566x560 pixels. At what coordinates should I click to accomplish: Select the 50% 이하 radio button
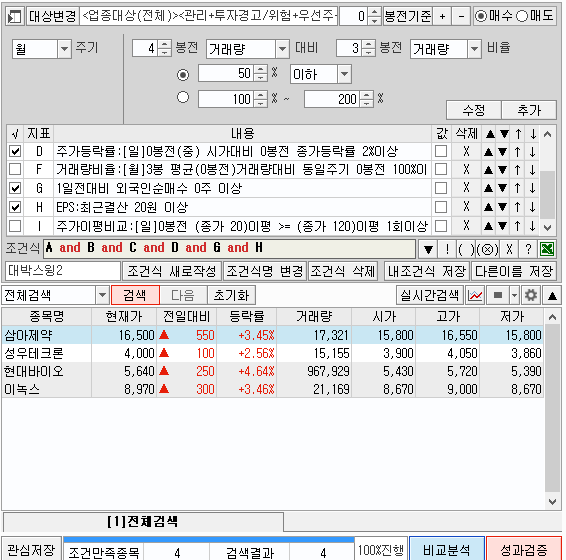pyautogui.click(x=183, y=75)
